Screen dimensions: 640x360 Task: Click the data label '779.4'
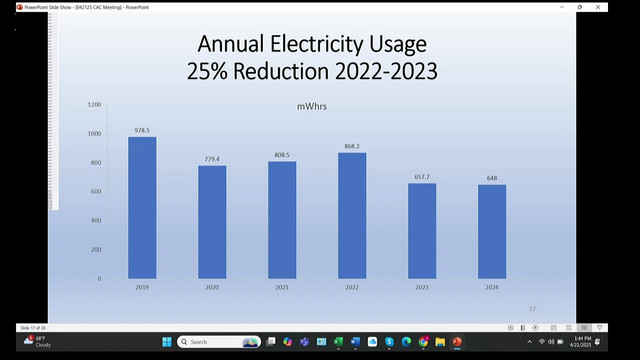click(212, 159)
